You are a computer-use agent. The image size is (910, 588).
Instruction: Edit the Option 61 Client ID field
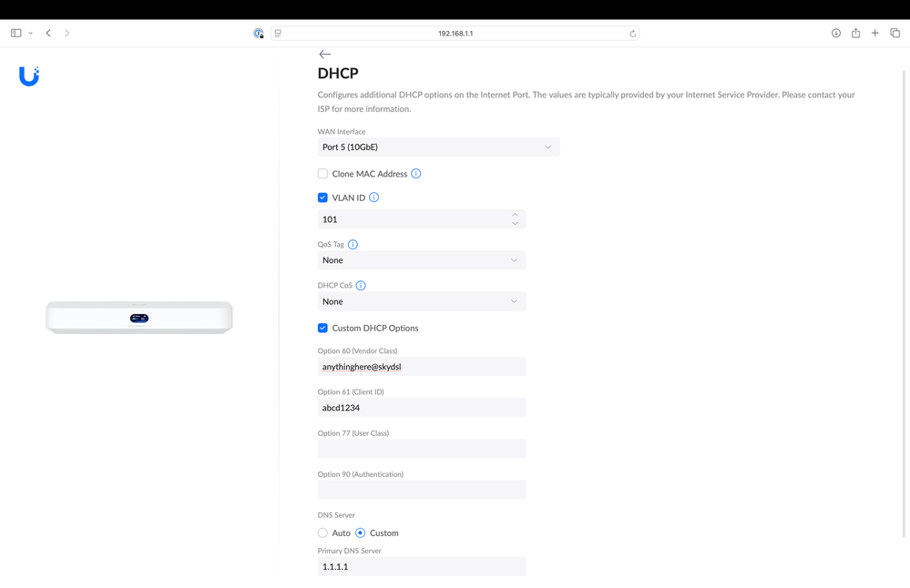tap(422, 408)
